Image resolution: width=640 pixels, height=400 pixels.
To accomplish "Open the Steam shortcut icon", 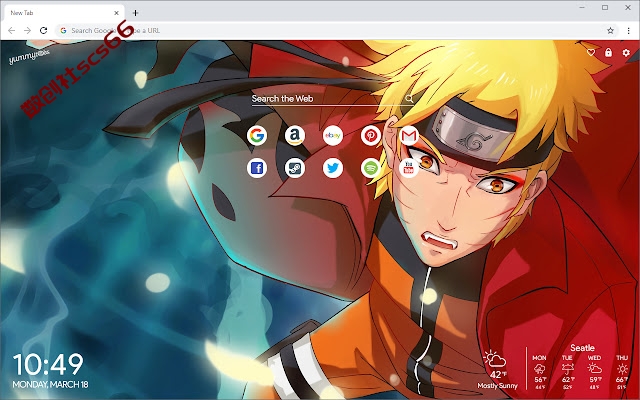I will click(295, 168).
